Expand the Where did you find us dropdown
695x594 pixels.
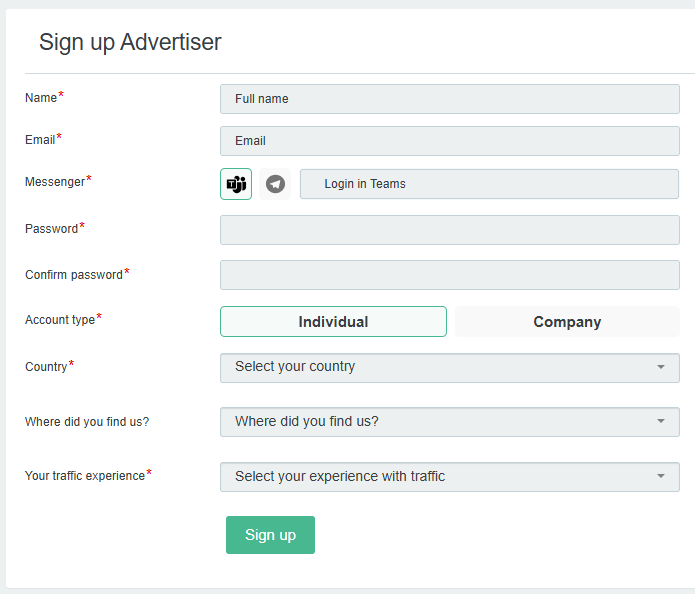click(x=440, y=422)
